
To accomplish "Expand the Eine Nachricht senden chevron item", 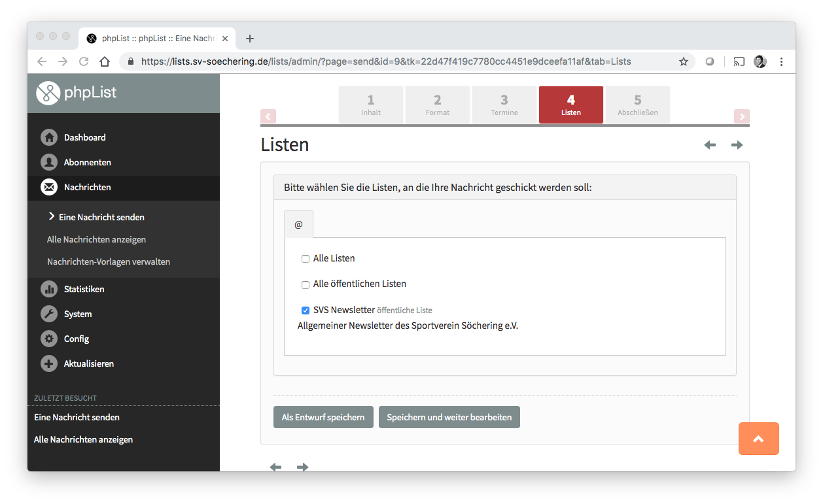I will [52, 216].
